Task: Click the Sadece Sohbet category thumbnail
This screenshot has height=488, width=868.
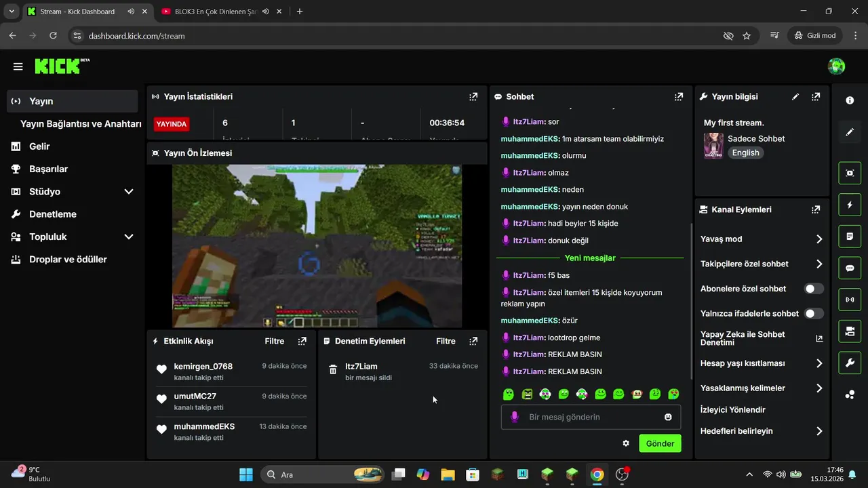Action: (x=713, y=145)
